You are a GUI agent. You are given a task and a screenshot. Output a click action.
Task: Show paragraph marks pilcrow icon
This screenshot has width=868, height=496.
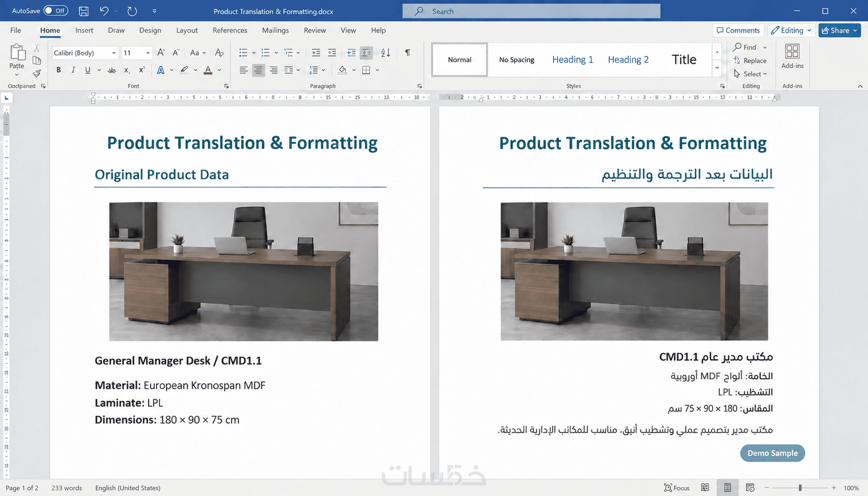[408, 53]
